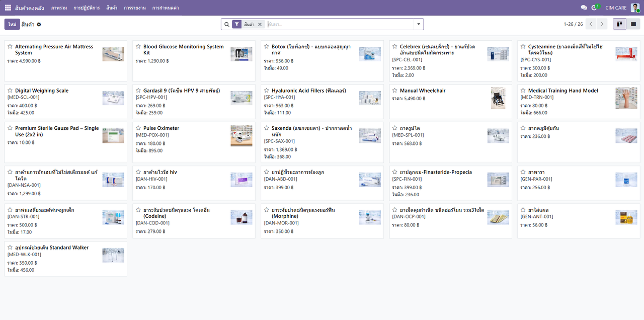Toggle favorite star on Cysteamine

tap(523, 47)
